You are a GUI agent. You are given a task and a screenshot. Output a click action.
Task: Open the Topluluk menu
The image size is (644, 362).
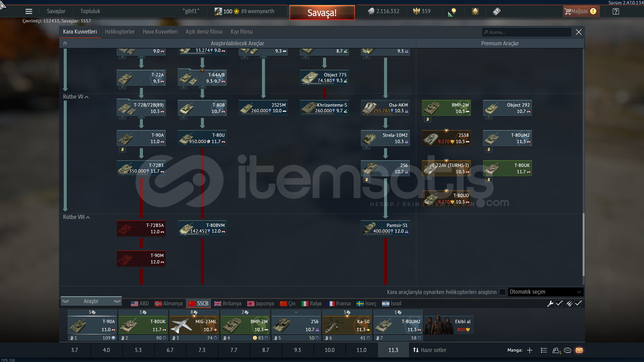(x=90, y=11)
